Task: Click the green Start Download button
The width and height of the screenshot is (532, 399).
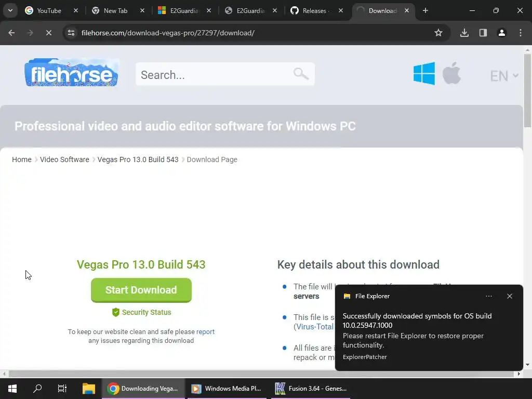Action: [141, 290]
